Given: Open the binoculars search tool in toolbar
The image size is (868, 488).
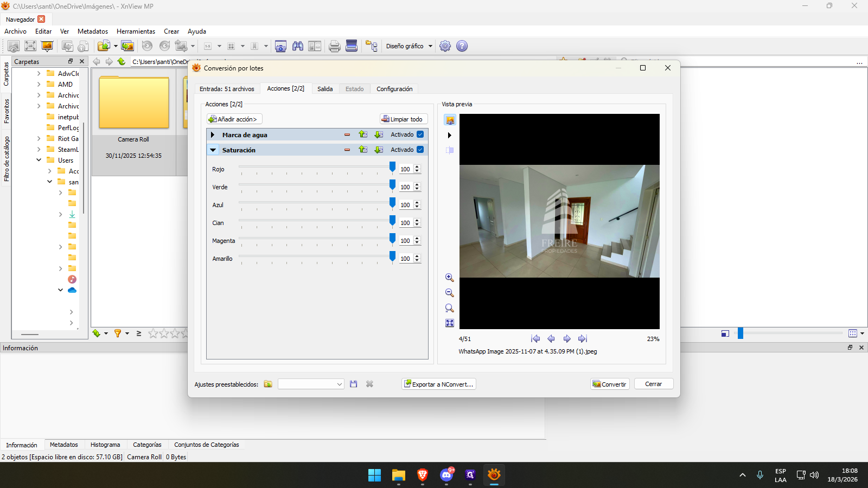Looking at the screenshot, I should tap(298, 46).
